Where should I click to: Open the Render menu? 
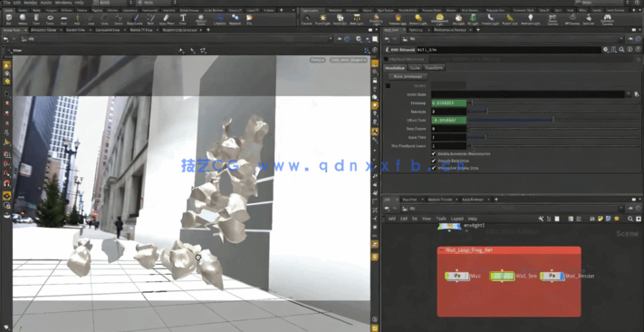[x=31, y=3]
